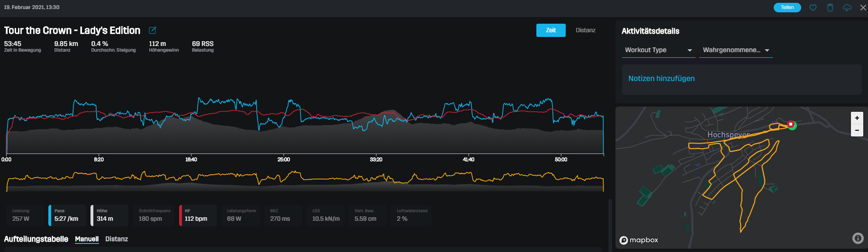868x252 pixels.
Task: Toggle the Leistung metric on the chart
Action: [25, 216]
